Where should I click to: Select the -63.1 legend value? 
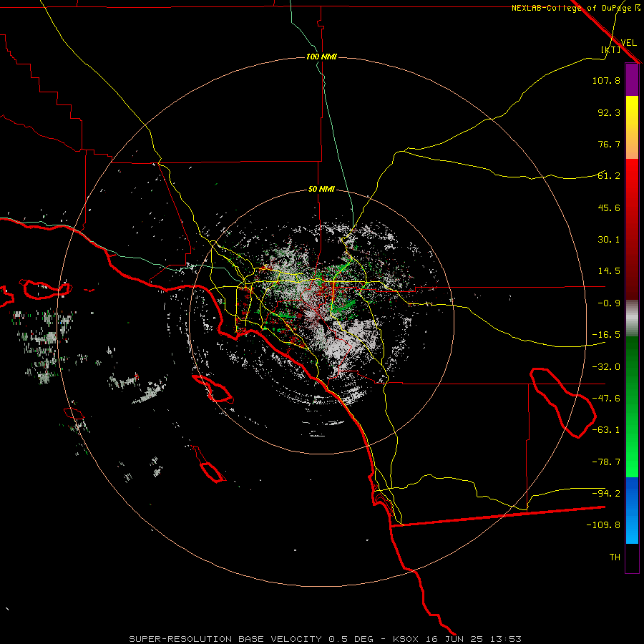[606, 430]
